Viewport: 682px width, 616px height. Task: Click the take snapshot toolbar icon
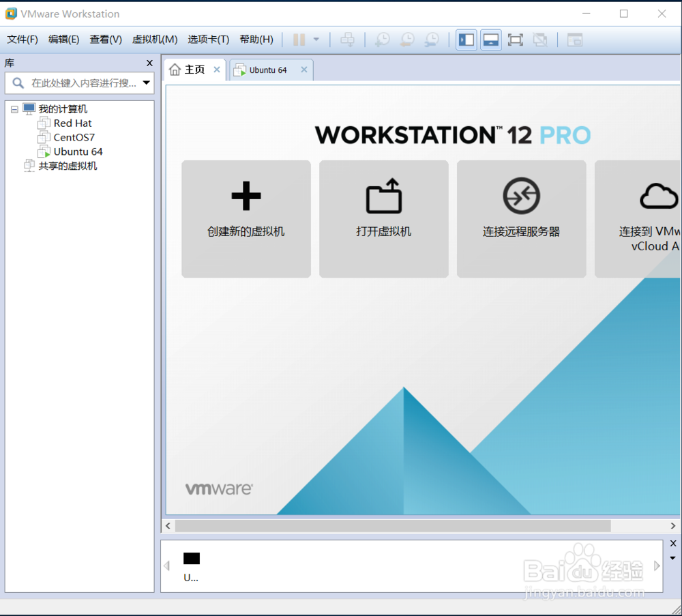(383, 40)
